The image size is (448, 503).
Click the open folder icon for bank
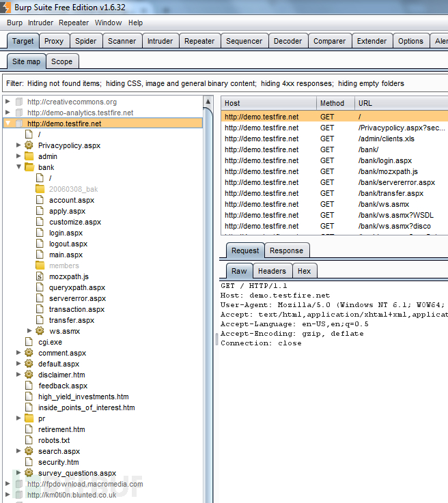(x=29, y=167)
